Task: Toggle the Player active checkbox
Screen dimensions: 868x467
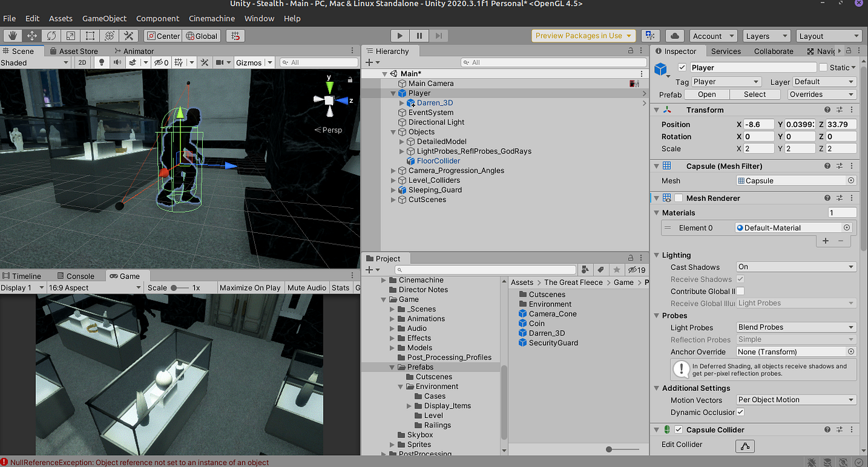Action: tap(683, 68)
